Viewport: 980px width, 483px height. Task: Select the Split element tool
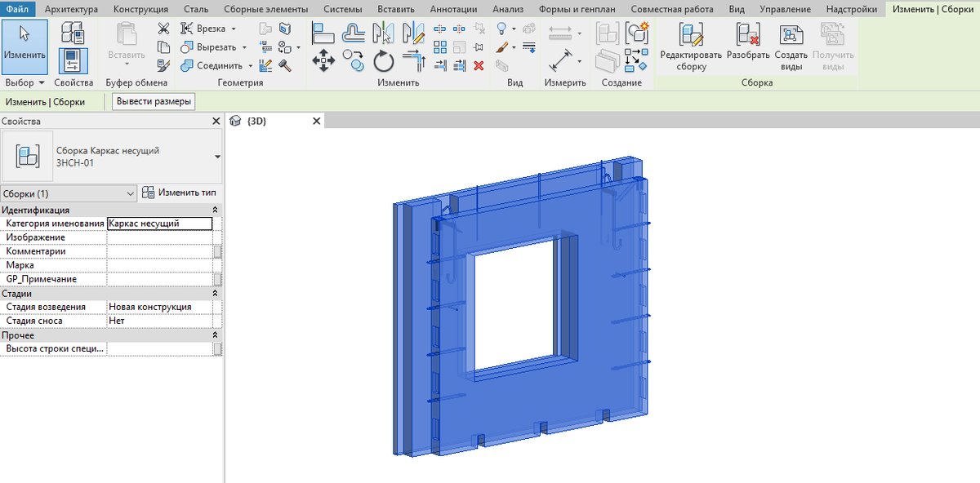[439, 29]
